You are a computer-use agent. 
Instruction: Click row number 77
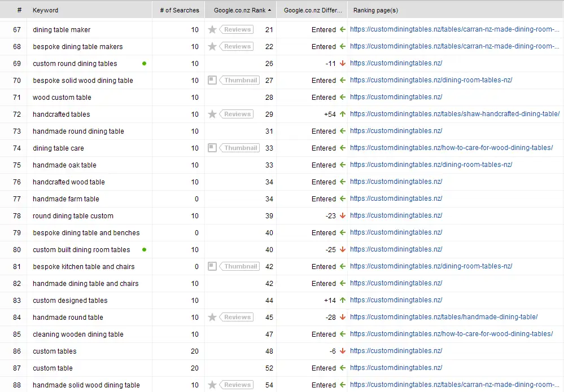tap(17, 199)
